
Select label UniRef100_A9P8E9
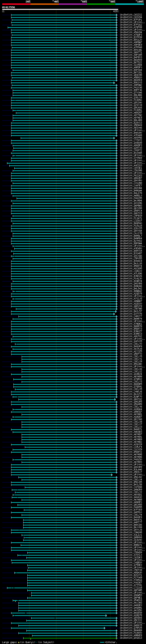[x=131, y=45]
